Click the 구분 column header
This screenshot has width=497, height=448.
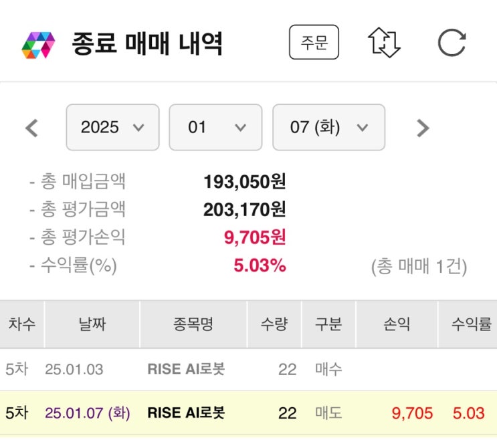(x=328, y=325)
